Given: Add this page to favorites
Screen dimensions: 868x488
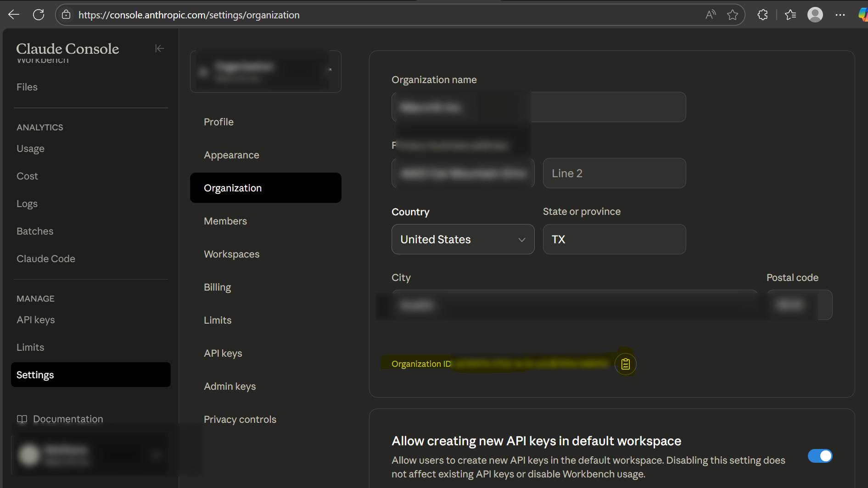Looking at the screenshot, I should [x=733, y=15].
